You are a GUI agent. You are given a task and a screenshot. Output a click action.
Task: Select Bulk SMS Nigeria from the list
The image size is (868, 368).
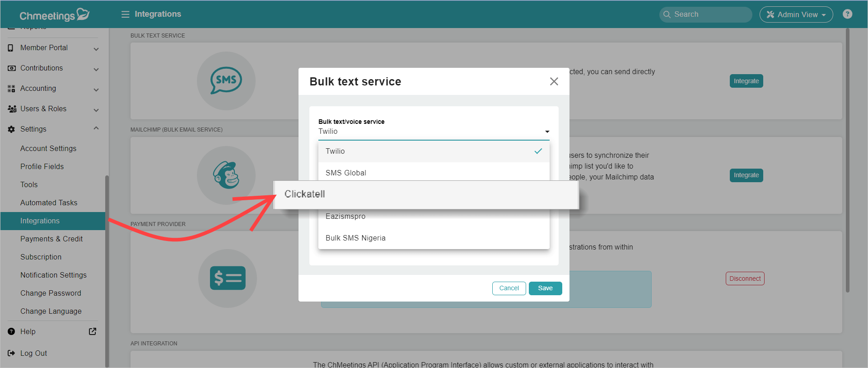434,238
